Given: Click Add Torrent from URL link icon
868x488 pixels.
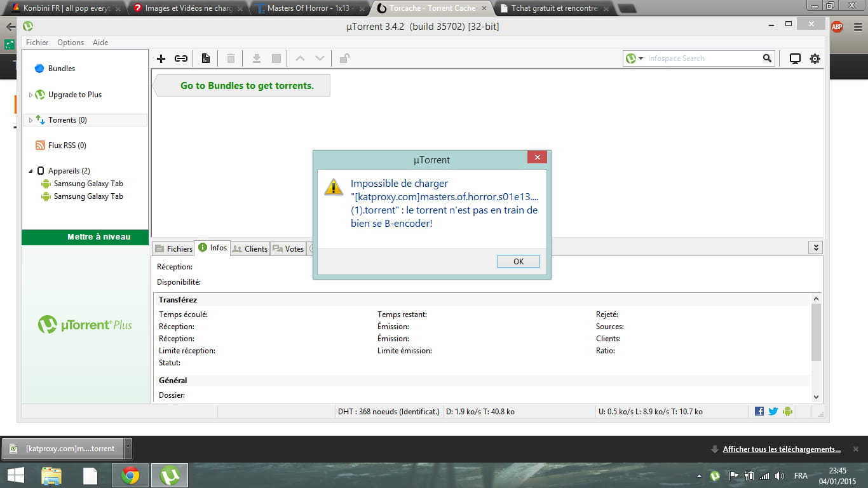Looking at the screenshot, I should pos(181,58).
